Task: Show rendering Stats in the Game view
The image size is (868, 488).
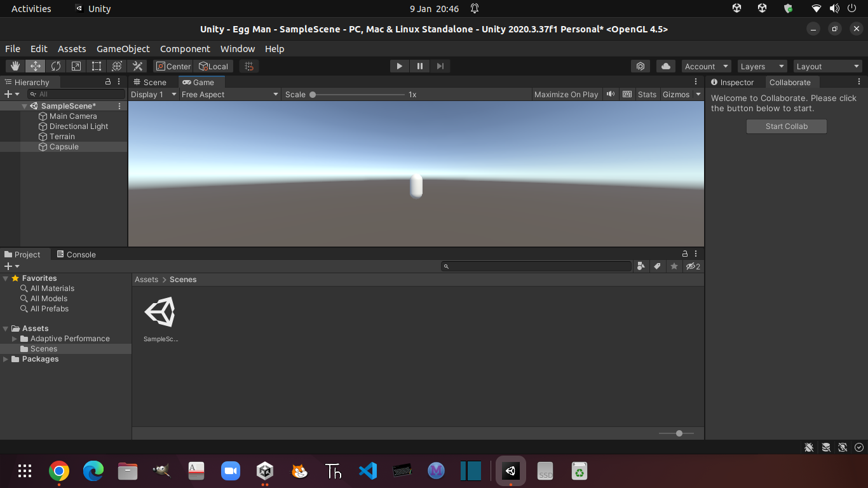Action: pos(646,94)
